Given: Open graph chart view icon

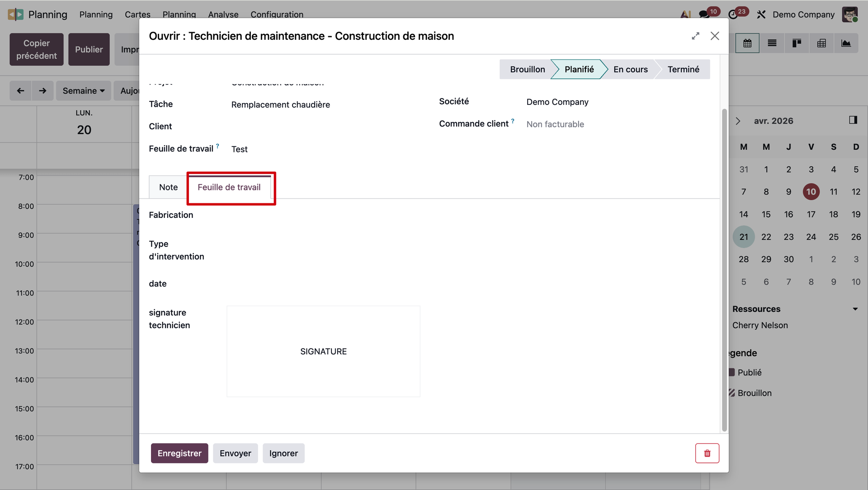Looking at the screenshot, I should tap(846, 43).
